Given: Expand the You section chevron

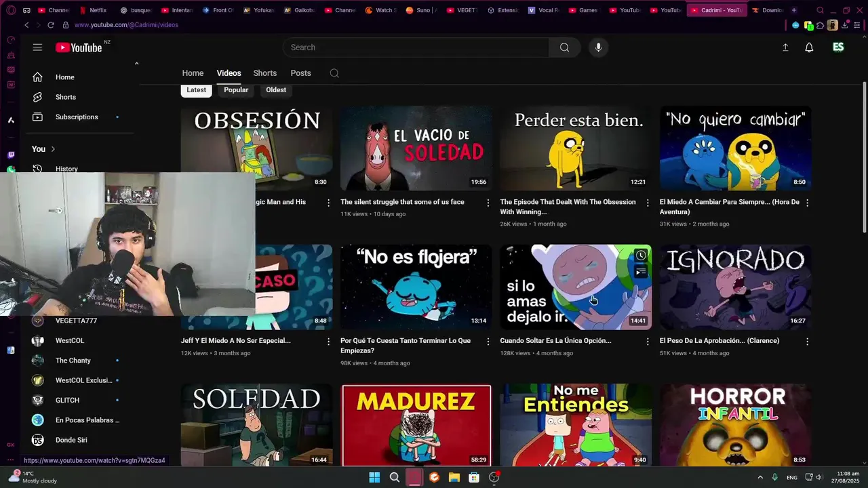Looking at the screenshot, I should [x=53, y=149].
